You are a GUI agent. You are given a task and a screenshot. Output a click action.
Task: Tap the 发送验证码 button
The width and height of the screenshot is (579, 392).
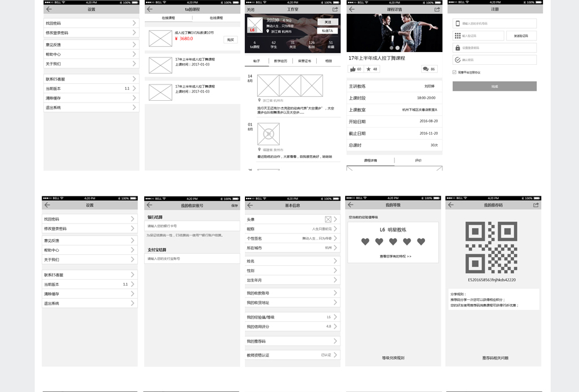(521, 36)
